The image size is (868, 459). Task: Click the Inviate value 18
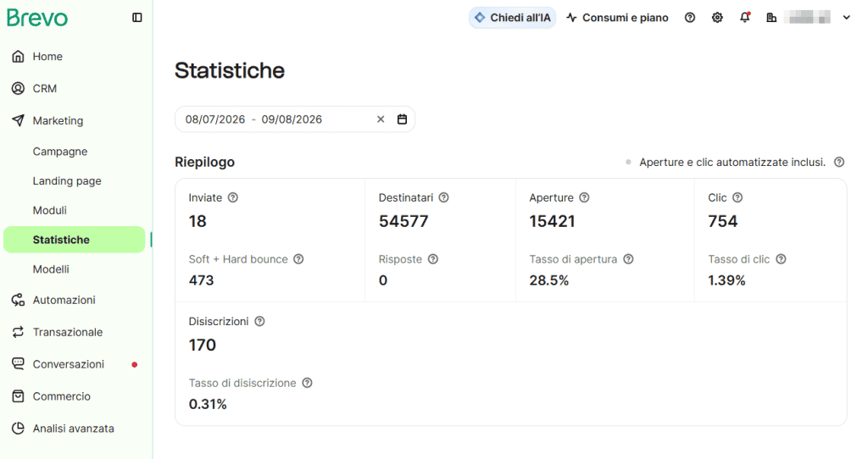(x=198, y=221)
